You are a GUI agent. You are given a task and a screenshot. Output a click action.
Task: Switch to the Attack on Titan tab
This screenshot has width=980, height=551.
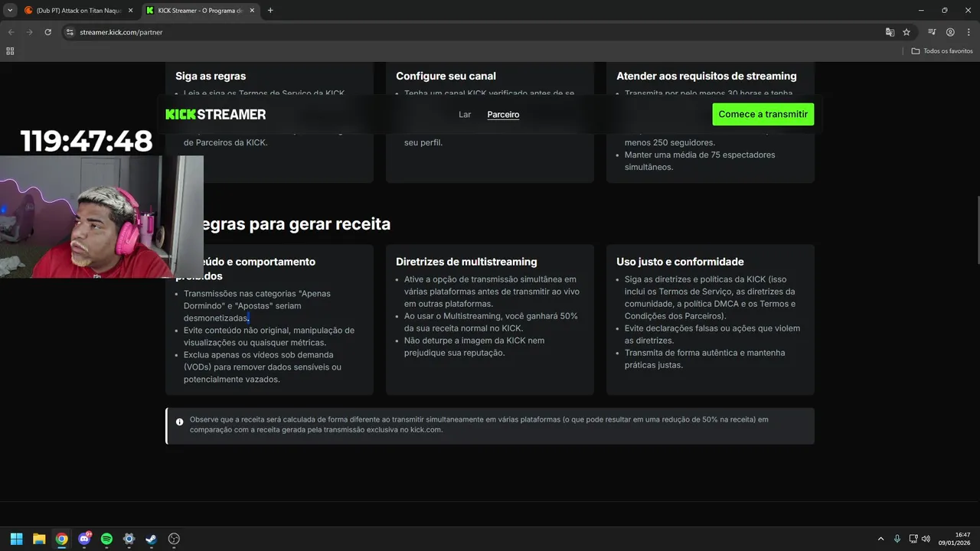point(79,11)
